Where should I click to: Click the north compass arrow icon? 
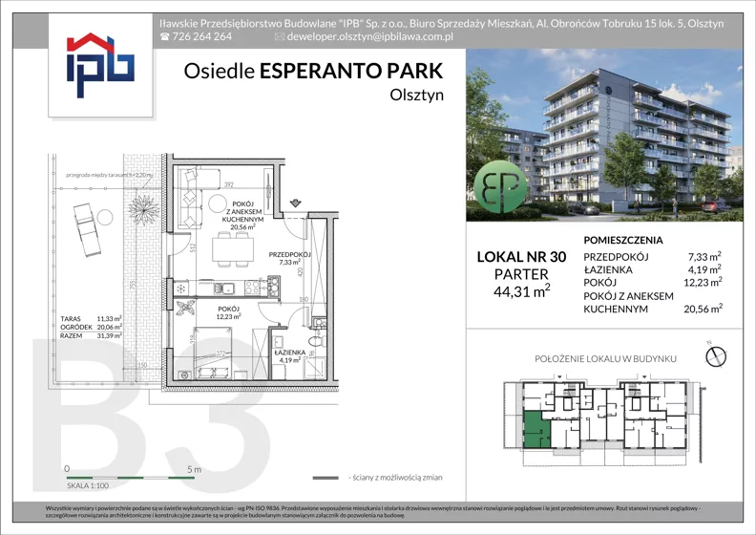716,356
